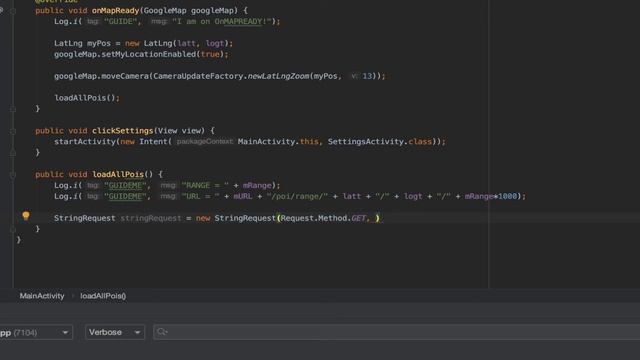
Task: Click setMyLocationEnabled in the code
Action: 149,54
